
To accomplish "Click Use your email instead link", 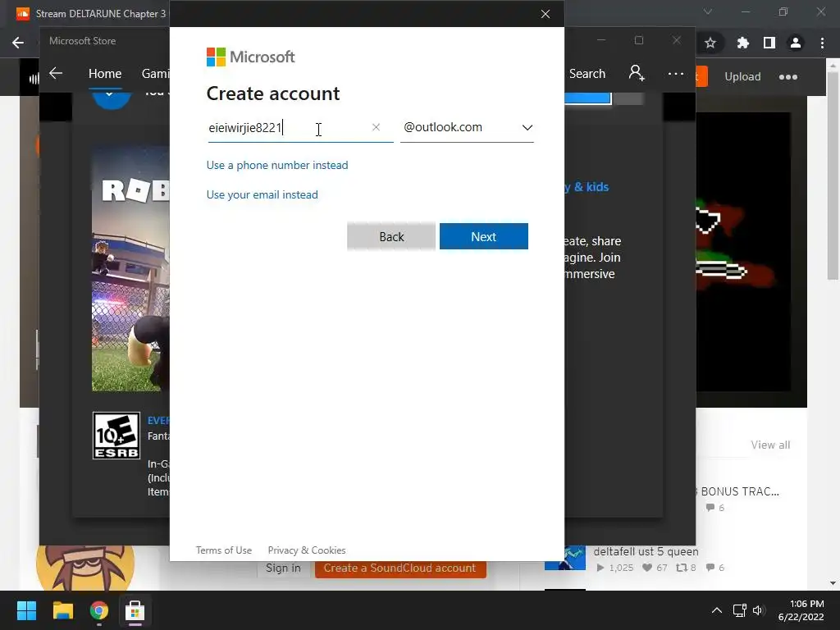I will click(x=262, y=194).
